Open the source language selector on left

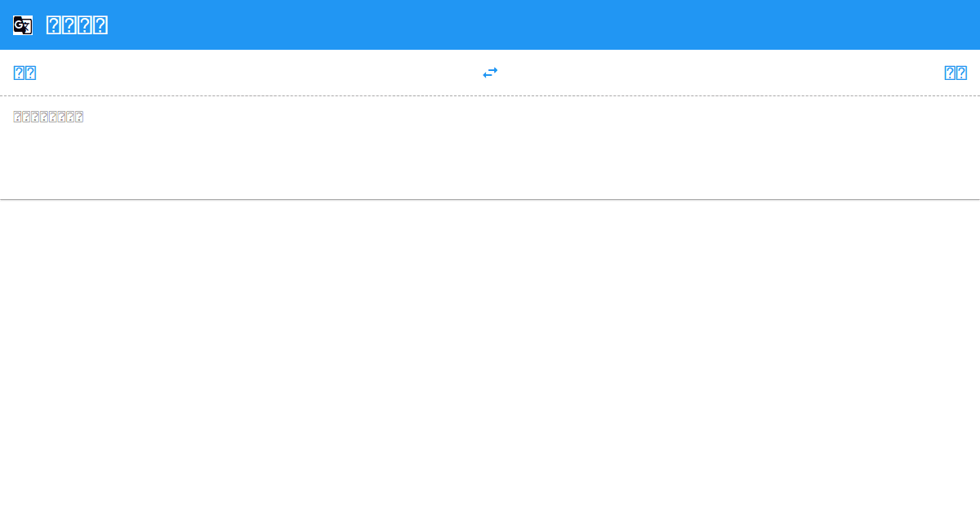[24, 73]
